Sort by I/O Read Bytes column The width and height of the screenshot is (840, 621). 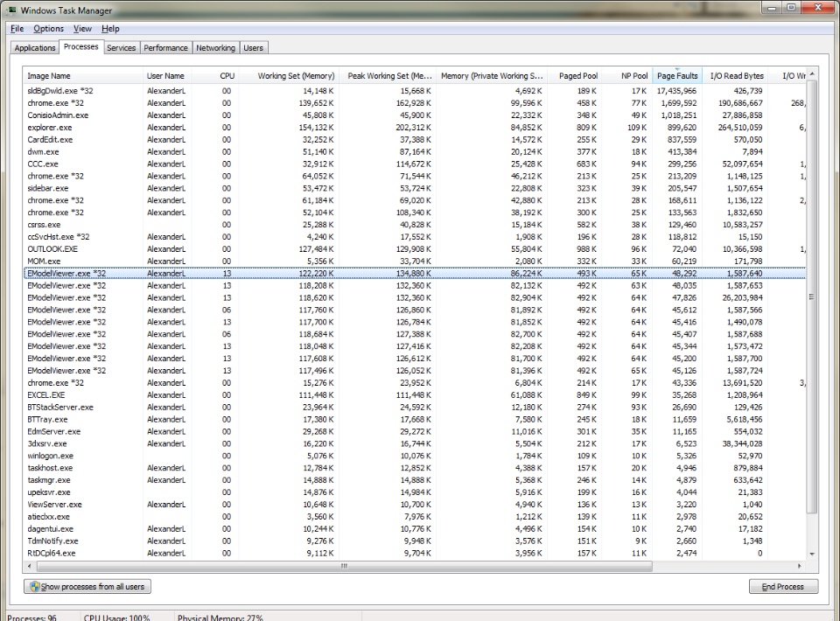click(x=735, y=76)
